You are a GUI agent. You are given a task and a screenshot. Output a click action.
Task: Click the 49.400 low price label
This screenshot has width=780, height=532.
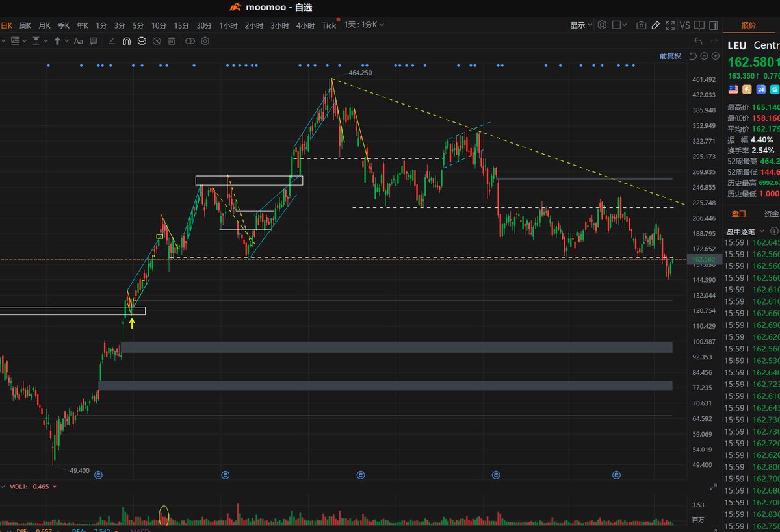(x=79, y=470)
